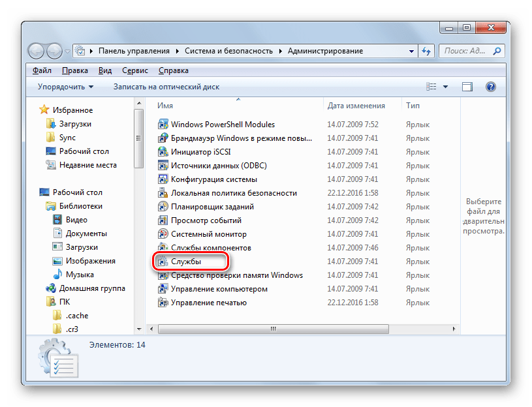This screenshot has height=407, width=532.
Task: Click the Windows PowerShell Modules shortcut icon
Action: pos(163,125)
